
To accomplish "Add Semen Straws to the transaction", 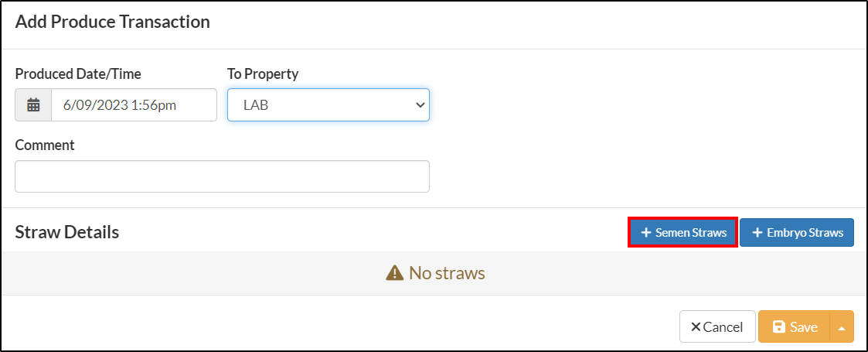I will coord(683,233).
